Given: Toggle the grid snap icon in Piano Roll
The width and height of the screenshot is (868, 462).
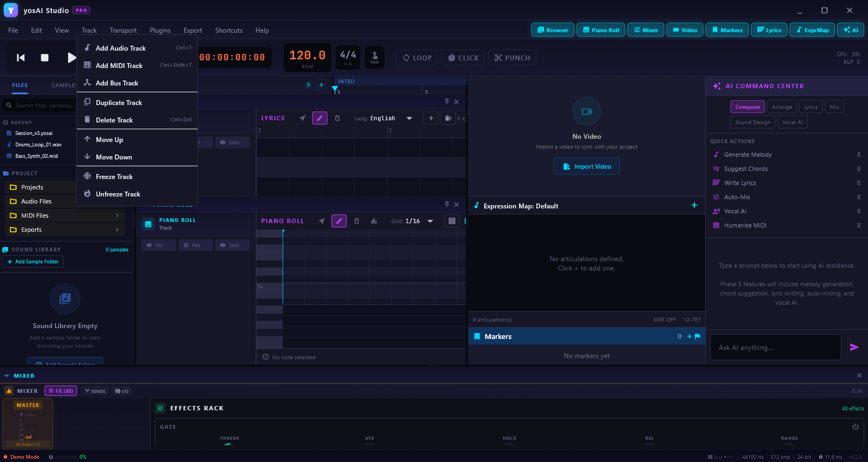Looking at the screenshot, I should (x=451, y=221).
